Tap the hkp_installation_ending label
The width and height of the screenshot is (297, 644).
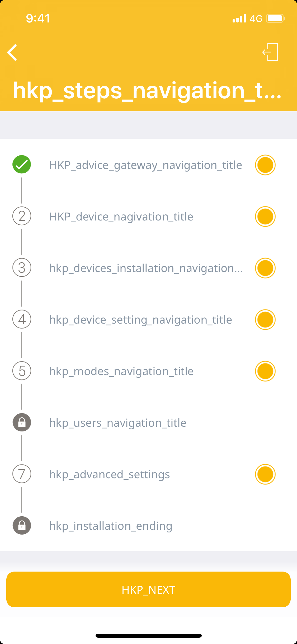(111, 526)
